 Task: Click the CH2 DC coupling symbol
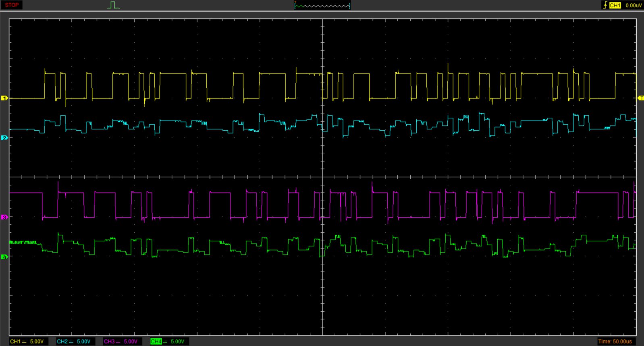click(71, 342)
